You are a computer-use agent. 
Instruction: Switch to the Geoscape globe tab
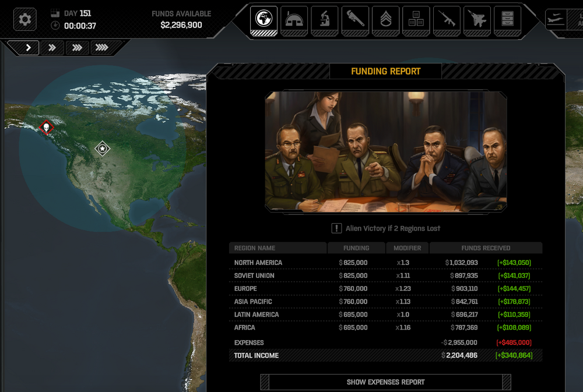(264, 20)
